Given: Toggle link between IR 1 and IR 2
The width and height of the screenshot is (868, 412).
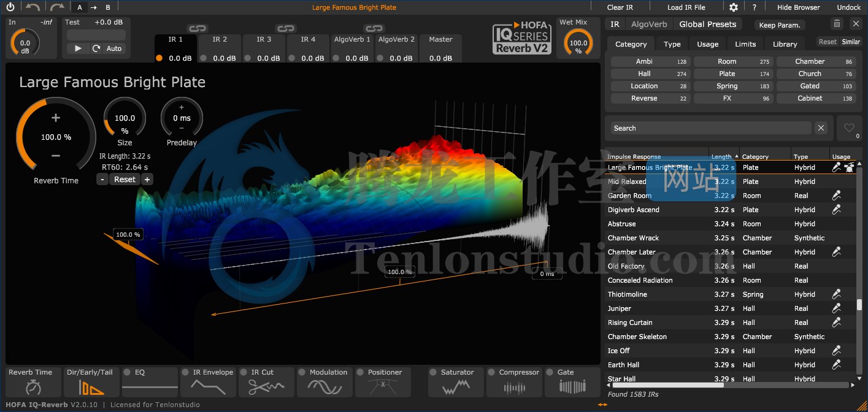Looking at the screenshot, I should point(198,28).
